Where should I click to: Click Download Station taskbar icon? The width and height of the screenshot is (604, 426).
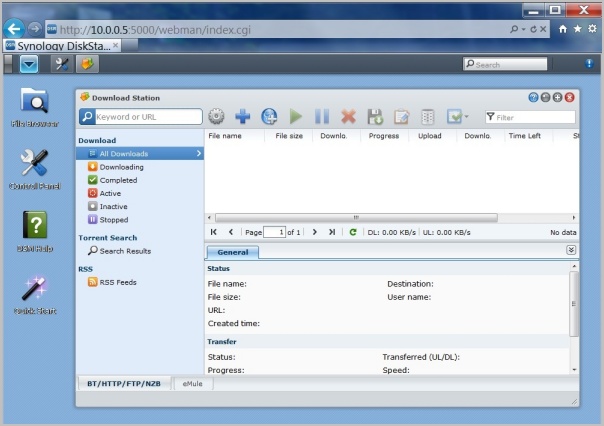point(87,64)
